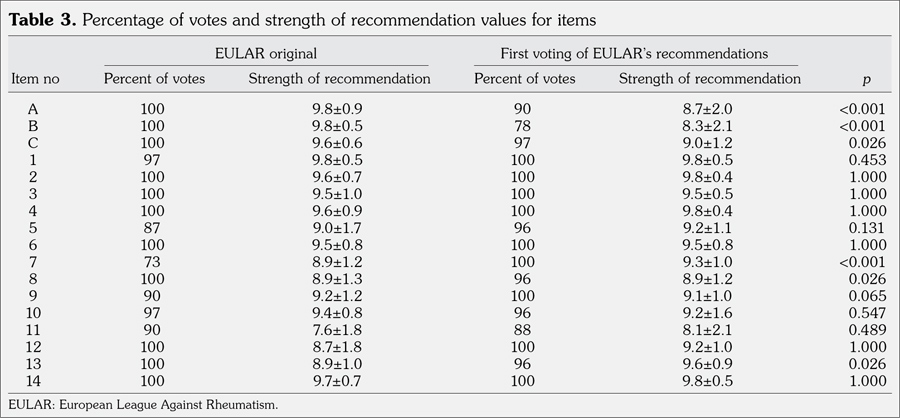
Task: Select the "EULAR original" column group header
Action: (265, 53)
